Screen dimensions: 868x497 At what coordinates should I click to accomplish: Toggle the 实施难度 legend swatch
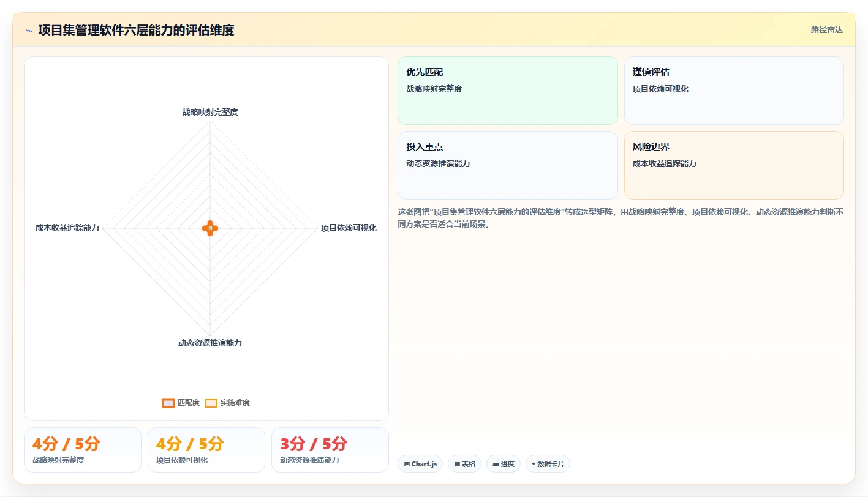(211, 403)
